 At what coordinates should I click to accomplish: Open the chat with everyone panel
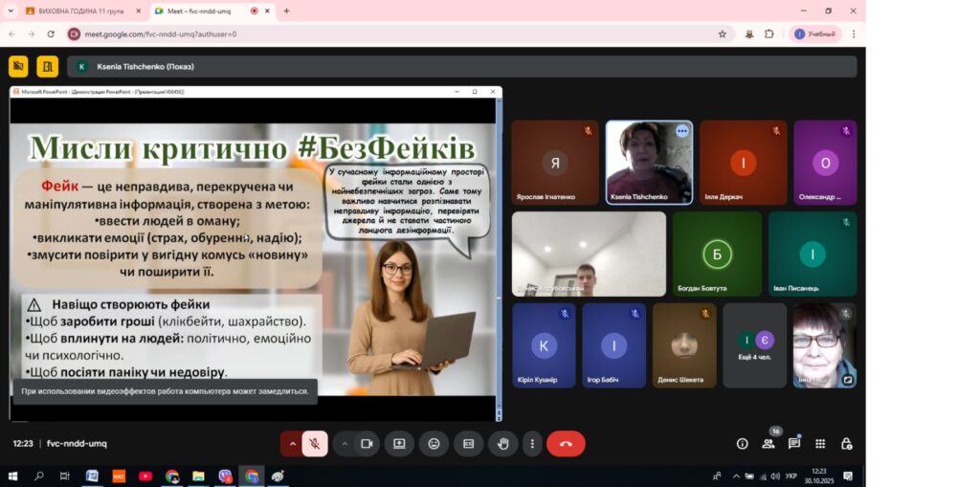[x=793, y=444]
